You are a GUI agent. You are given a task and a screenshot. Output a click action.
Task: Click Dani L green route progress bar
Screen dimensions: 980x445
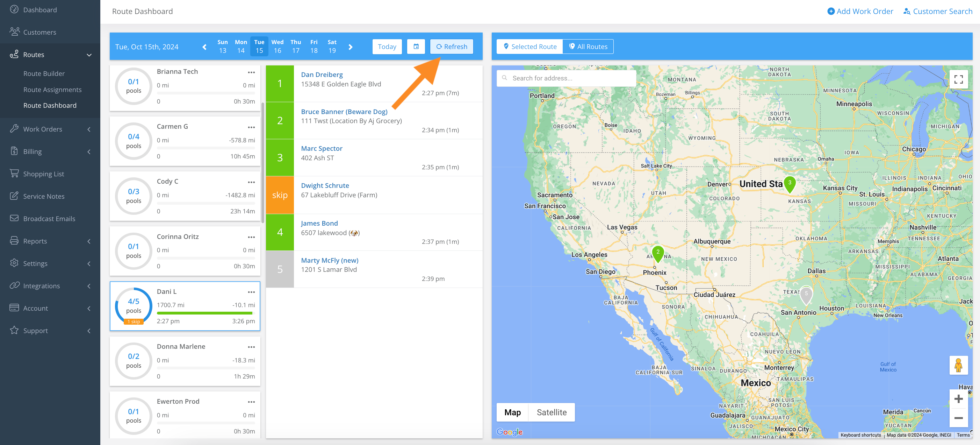coord(205,313)
